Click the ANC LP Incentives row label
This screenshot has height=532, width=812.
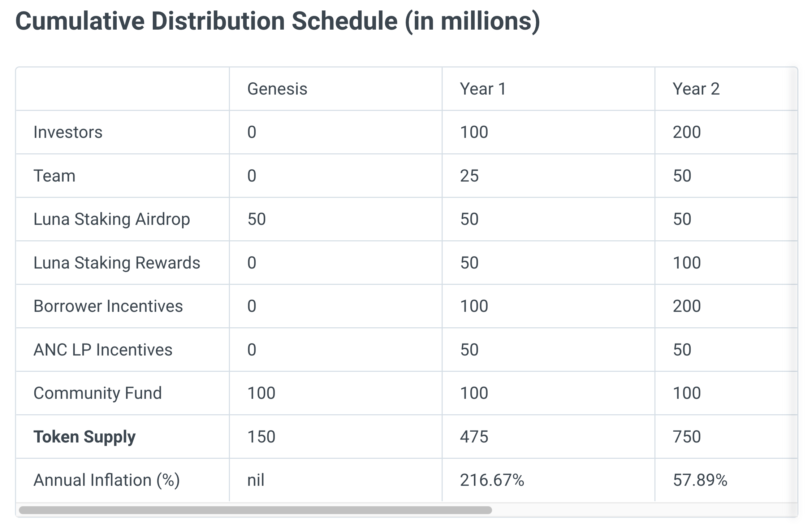coord(103,350)
